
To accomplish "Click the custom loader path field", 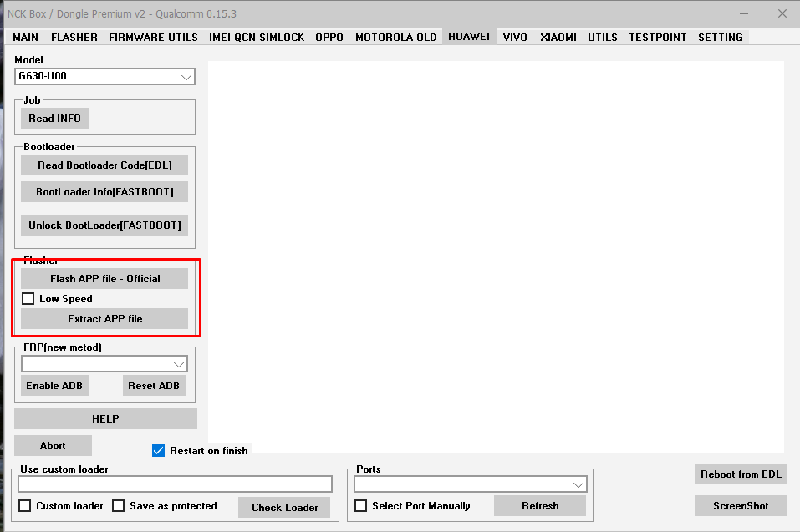I will point(175,484).
